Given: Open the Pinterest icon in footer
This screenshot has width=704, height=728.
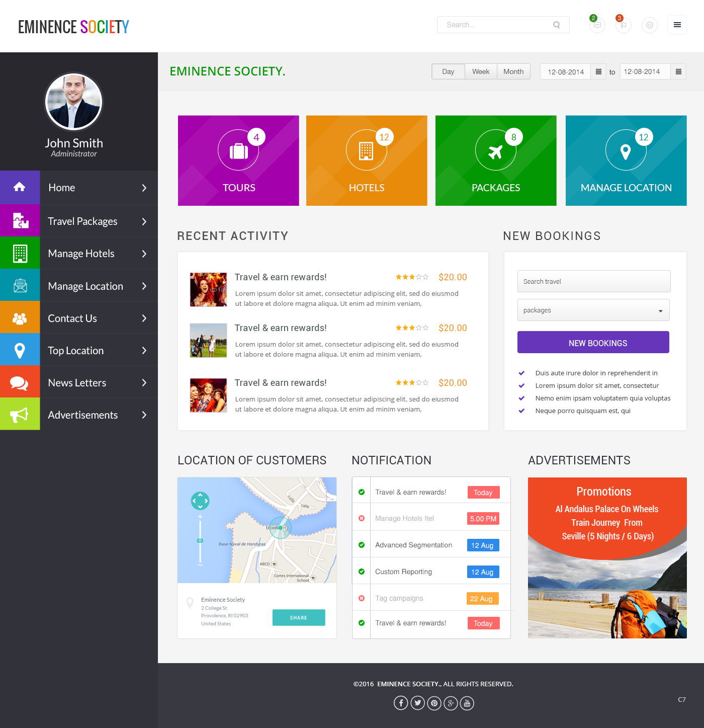Looking at the screenshot, I should (434, 703).
